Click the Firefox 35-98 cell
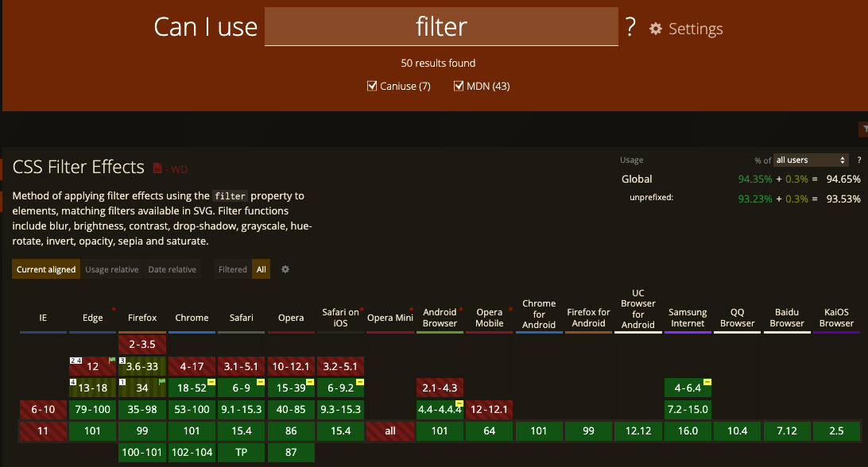The width and height of the screenshot is (868, 467). [x=142, y=410]
